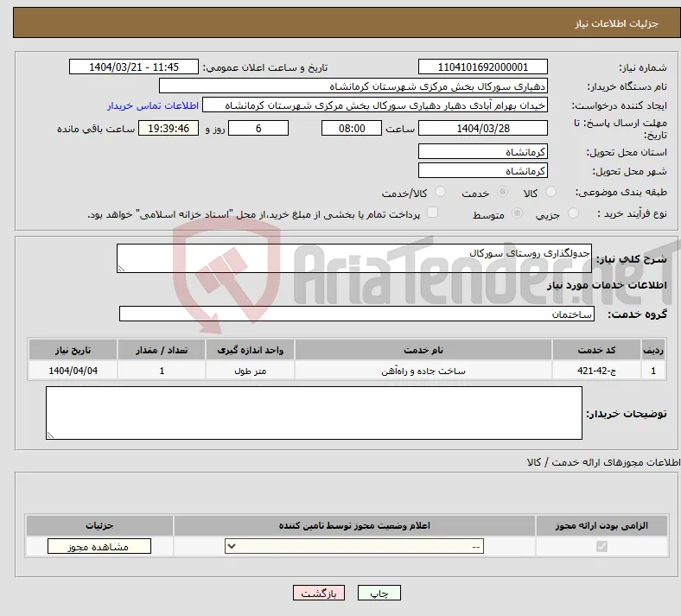Image resolution: width=681 pixels, height=616 pixels.
Task: Click the resize handle of description box
Action: pyautogui.click(x=121, y=269)
